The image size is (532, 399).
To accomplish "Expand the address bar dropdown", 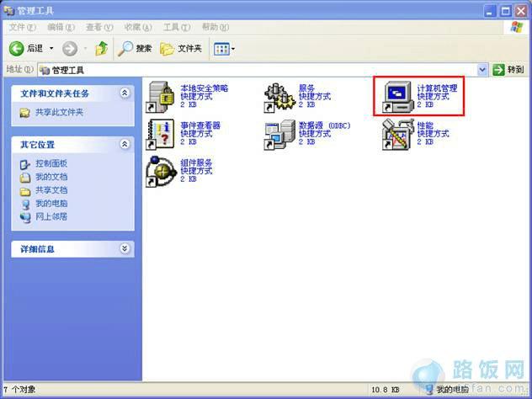I will click(x=482, y=70).
